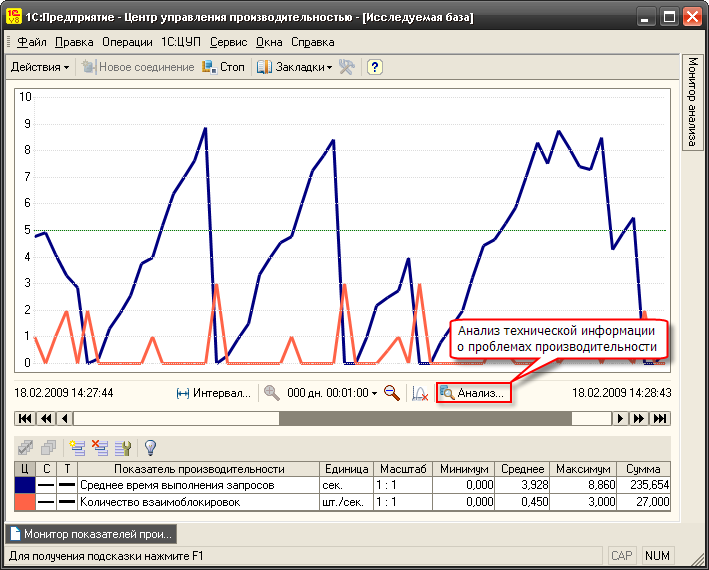The width and height of the screenshot is (709, 570).
Task: Click the second greyed stacked windows icon
Action: pos(48,448)
